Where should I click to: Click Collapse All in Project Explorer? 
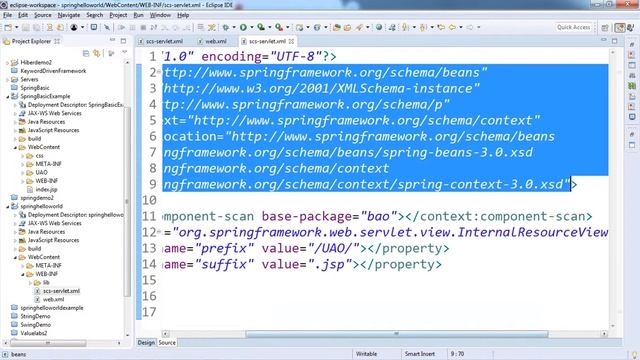pos(86,53)
